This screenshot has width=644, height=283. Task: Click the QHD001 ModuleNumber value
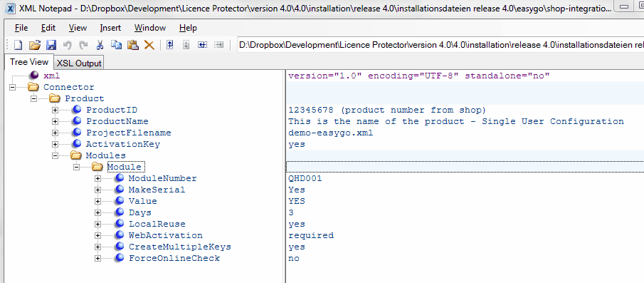click(305, 178)
